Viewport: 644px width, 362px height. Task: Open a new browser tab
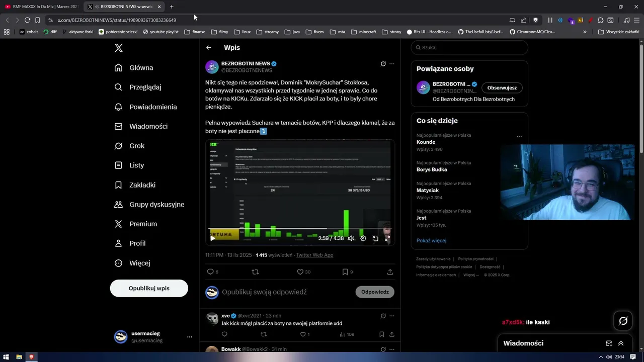(172, 7)
